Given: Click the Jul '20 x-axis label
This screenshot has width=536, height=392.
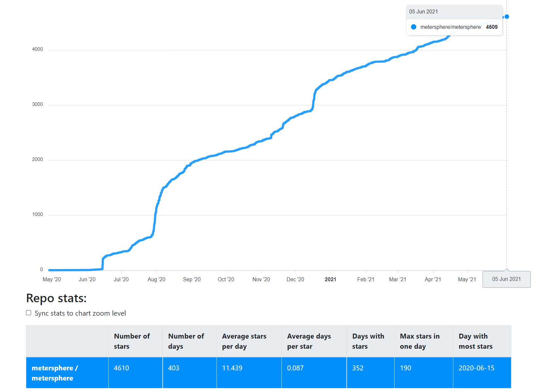Looking at the screenshot, I should (121, 280).
